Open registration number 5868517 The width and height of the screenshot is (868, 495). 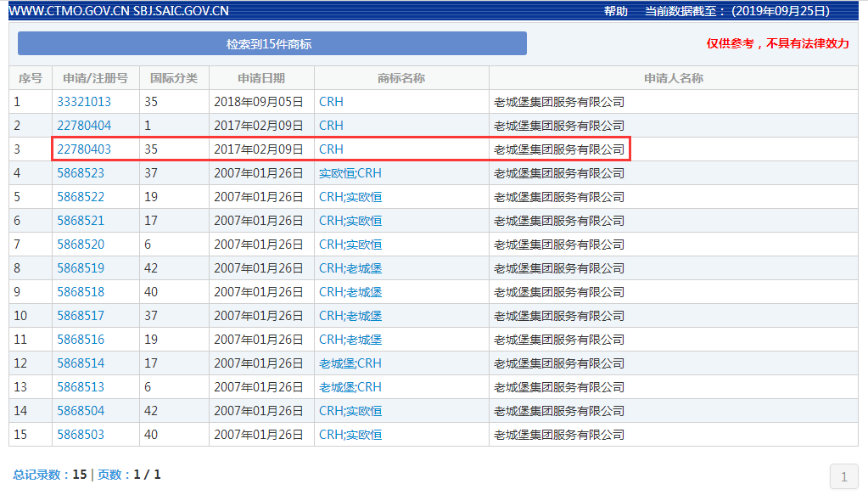point(81,316)
